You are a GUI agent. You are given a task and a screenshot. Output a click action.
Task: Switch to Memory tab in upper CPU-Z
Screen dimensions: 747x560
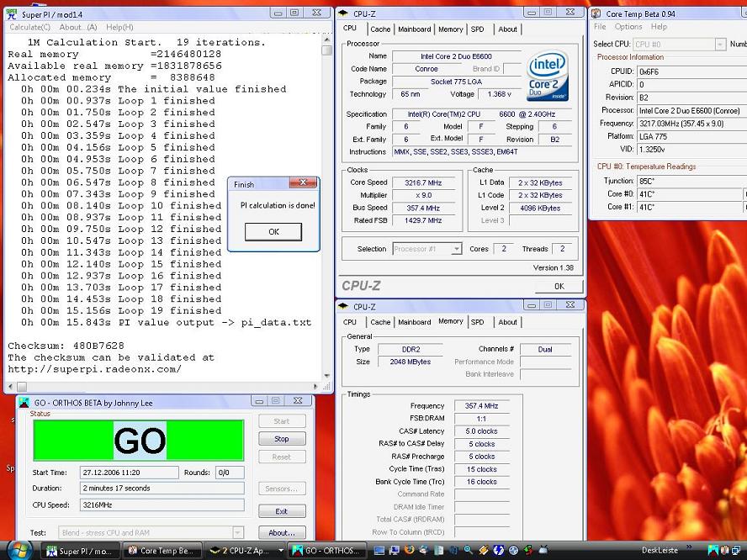[450, 29]
